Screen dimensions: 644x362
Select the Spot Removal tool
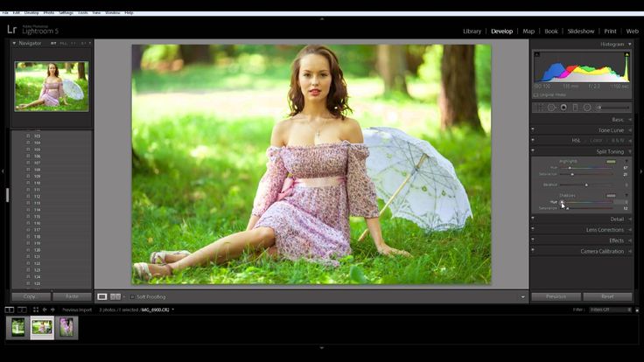click(x=551, y=108)
